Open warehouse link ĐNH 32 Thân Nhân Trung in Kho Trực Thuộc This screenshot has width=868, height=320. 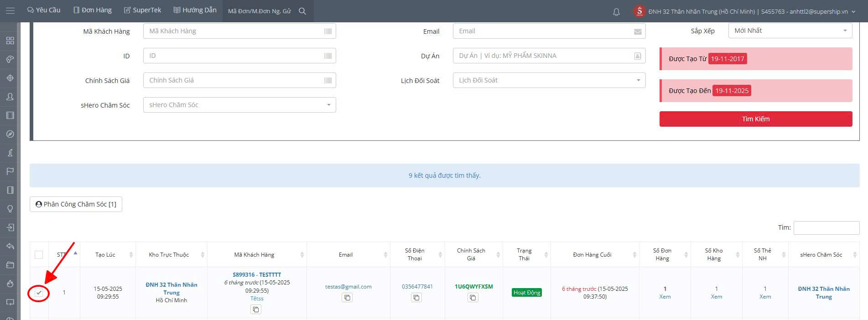tap(172, 289)
